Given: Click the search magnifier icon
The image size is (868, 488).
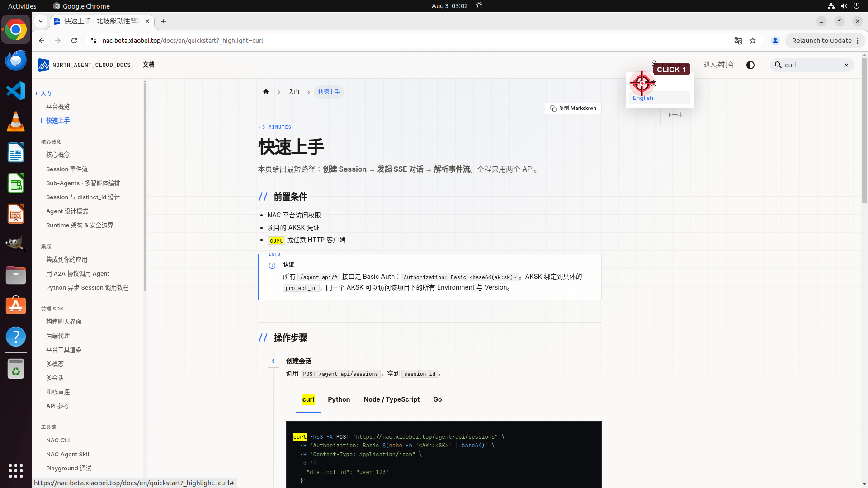Looking at the screenshot, I should point(778,65).
